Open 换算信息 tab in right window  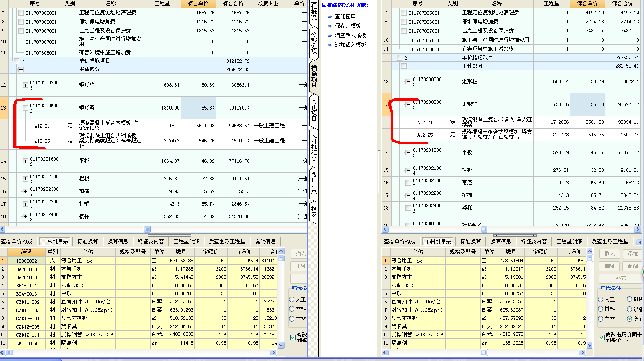(502, 242)
